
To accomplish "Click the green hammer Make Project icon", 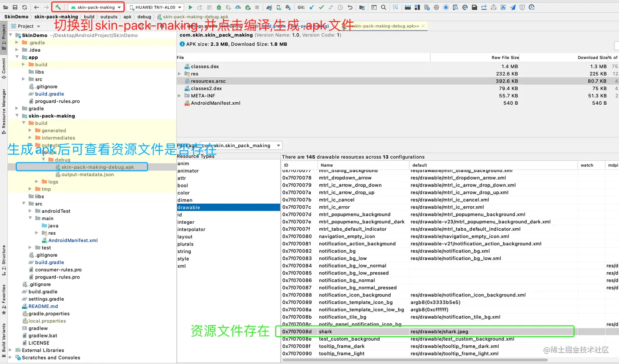I will pos(58,7).
